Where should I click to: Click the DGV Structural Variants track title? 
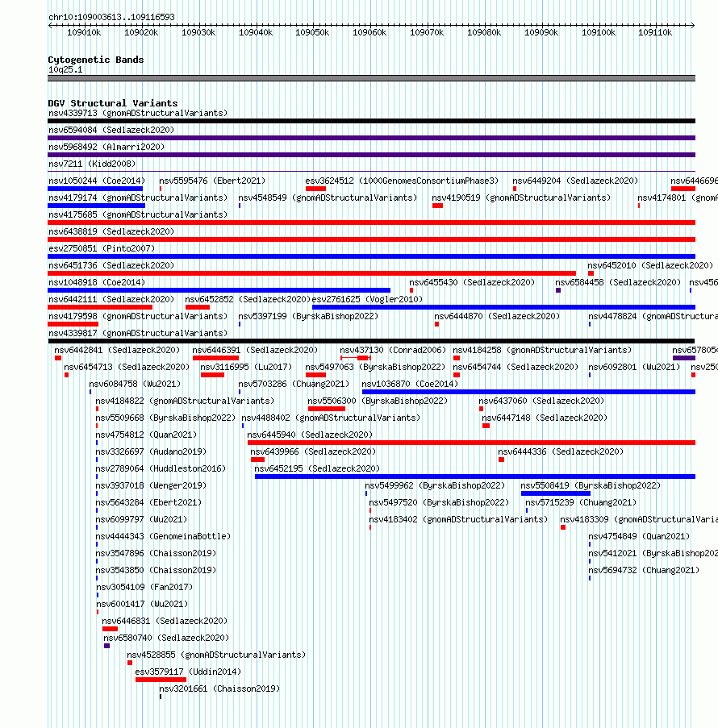click(x=113, y=103)
